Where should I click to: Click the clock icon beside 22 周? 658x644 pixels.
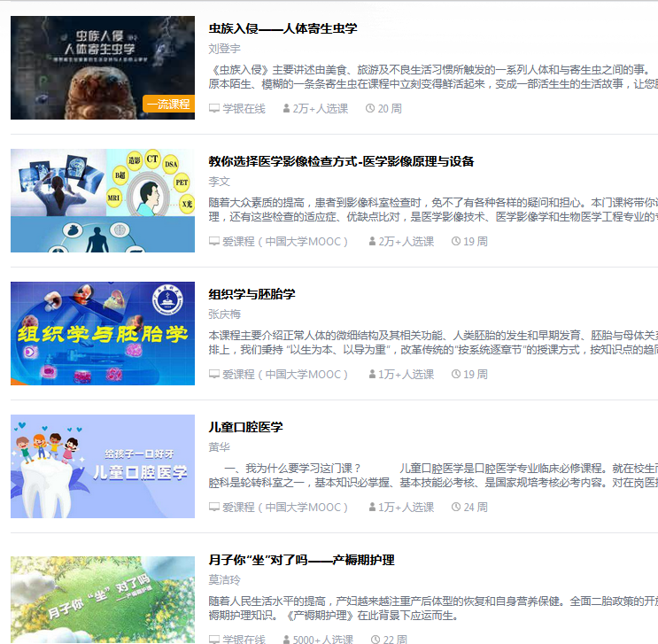pos(375,640)
